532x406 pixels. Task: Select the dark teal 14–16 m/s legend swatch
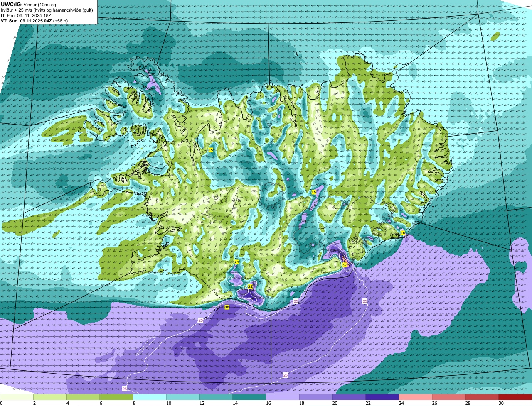[x=249, y=397]
